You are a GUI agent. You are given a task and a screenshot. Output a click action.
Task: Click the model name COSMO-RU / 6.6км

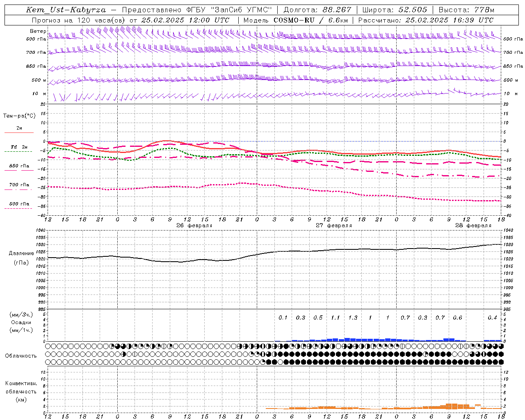pos(310,20)
